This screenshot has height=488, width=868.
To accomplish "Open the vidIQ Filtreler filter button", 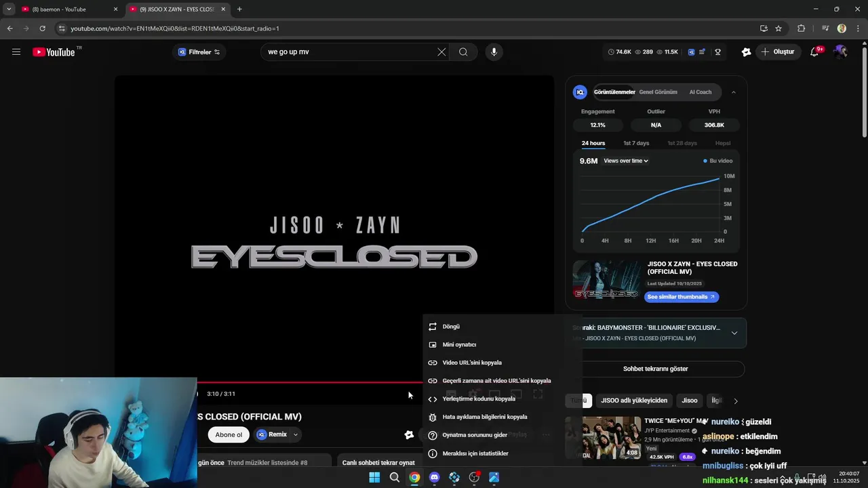I will pyautogui.click(x=199, y=52).
